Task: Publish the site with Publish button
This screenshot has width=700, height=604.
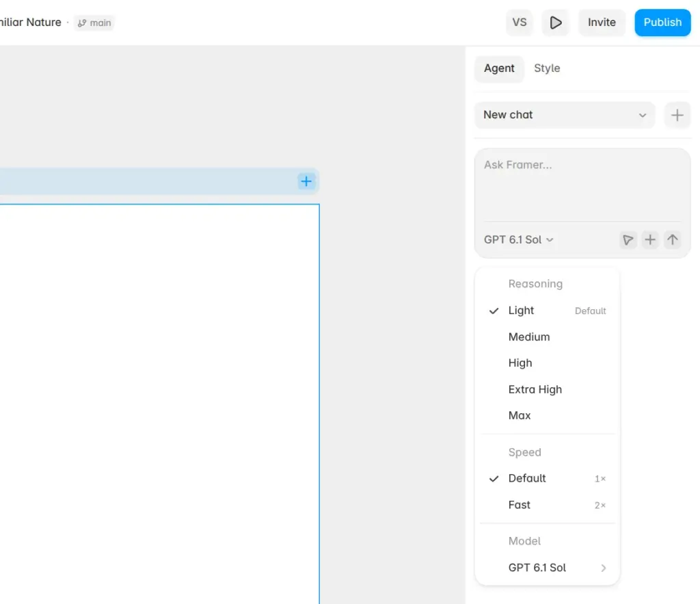Action: 662,23
